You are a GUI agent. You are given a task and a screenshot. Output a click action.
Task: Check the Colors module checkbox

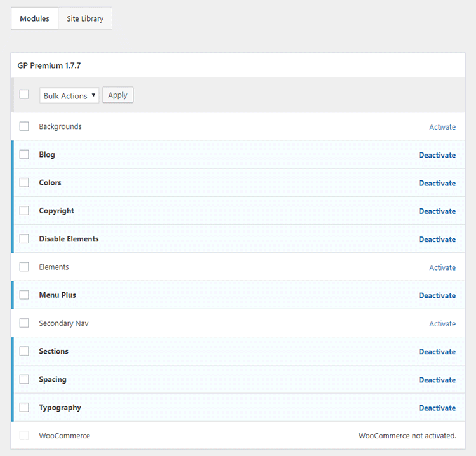point(24,182)
